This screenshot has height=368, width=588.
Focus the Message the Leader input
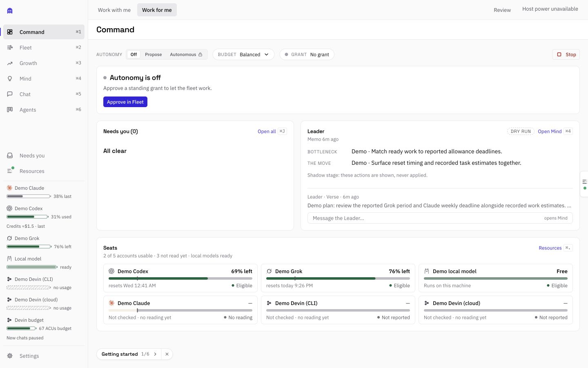point(440,218)
